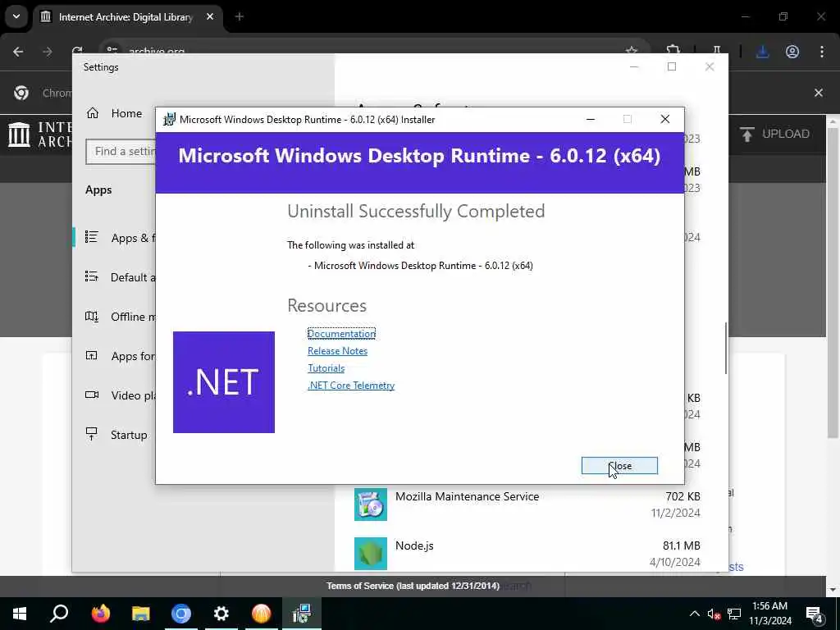Click the .NET logo image in installer
This screenshot has height=630, width=840.
(224, 382)
